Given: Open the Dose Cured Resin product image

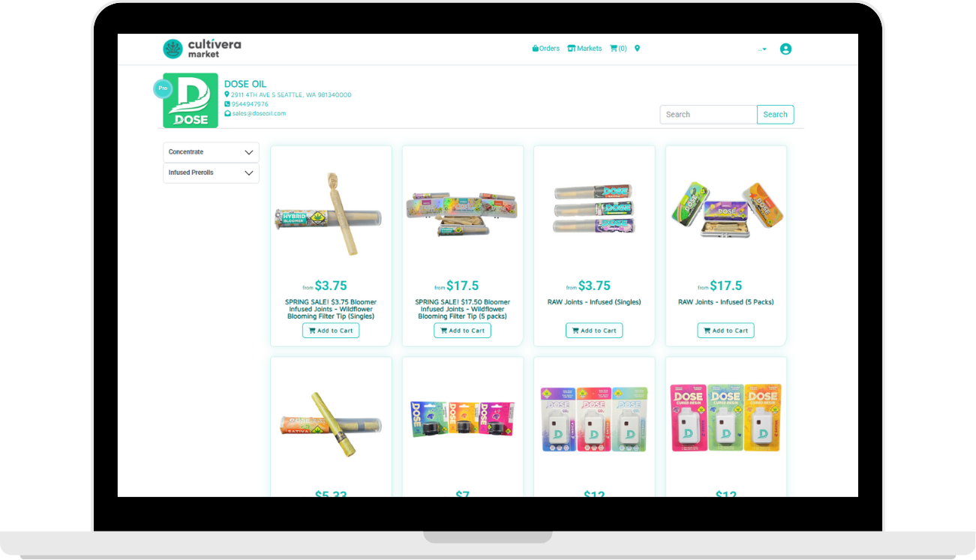Looking at the screenshot, I should 725,418.
